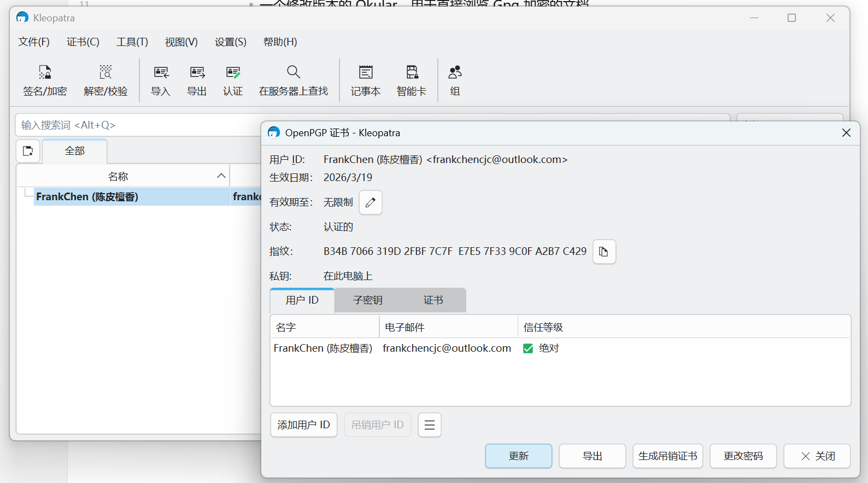Click the certificate dialog's Kleopatra icon

coord(274,132)
